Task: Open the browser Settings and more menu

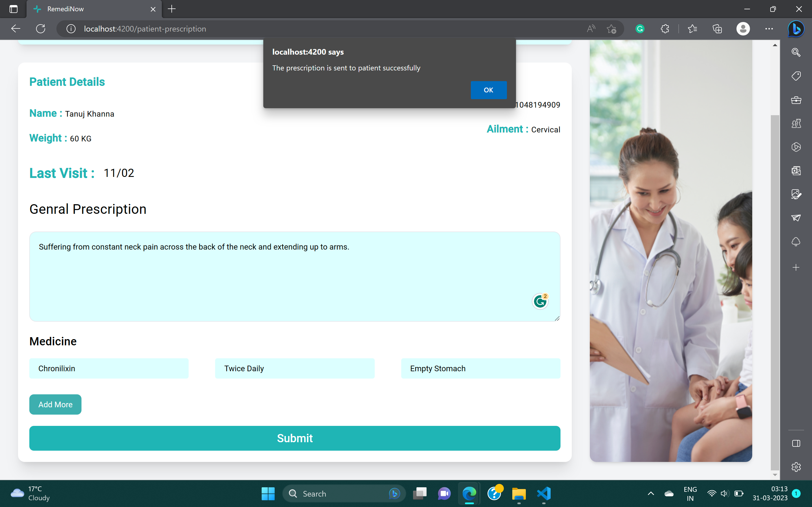Action: (769, 29)
